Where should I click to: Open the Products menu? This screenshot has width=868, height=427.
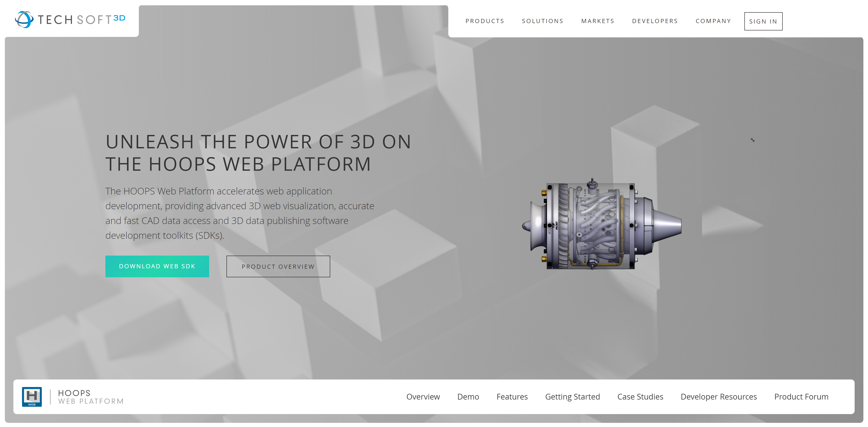[x=485, y=21]
